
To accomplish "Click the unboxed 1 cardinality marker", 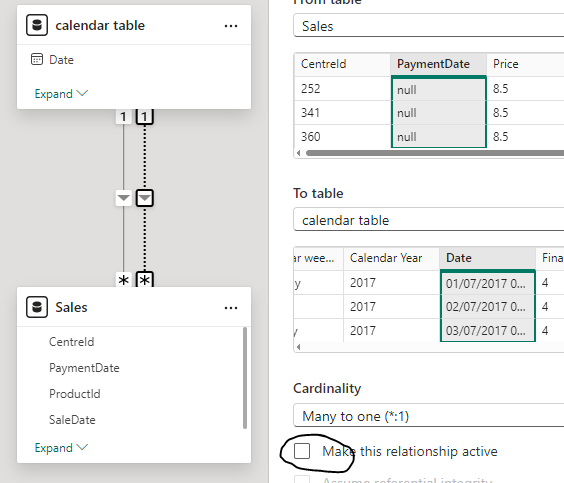I will [x=123, y=116].
